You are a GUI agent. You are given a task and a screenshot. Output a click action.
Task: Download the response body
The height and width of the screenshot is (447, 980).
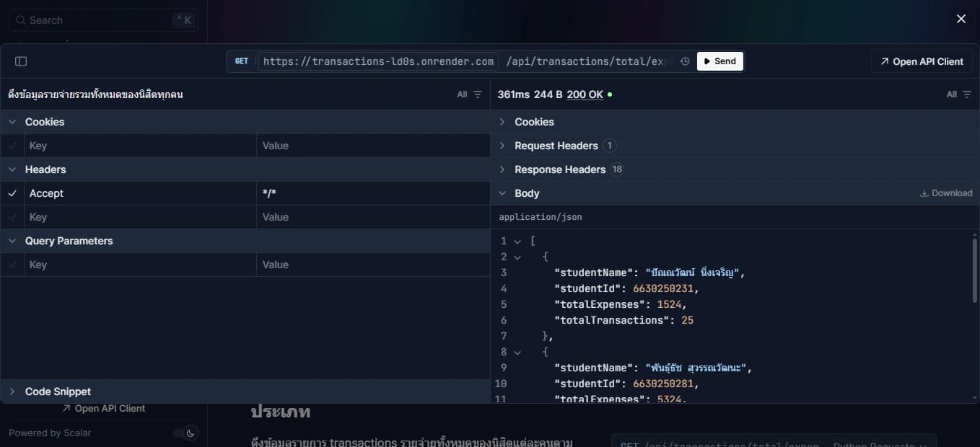pos(945,192)
